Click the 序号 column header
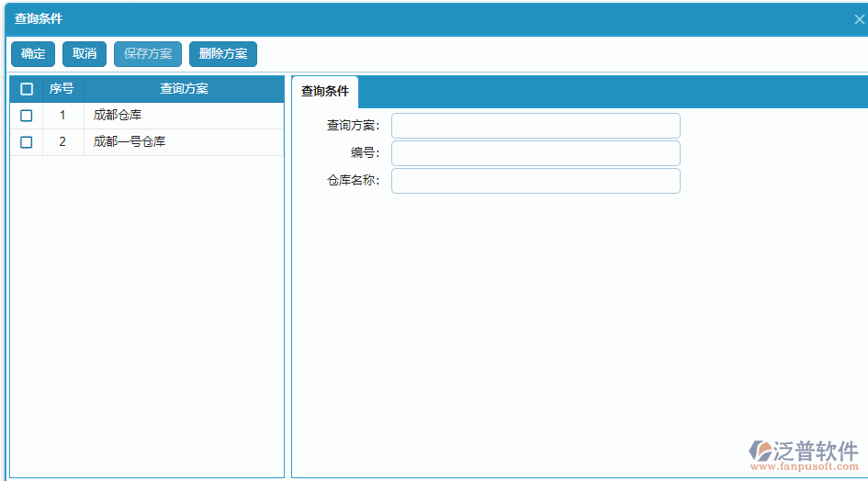The width and height of the screenshot is (868, 481). coord(62,89)
